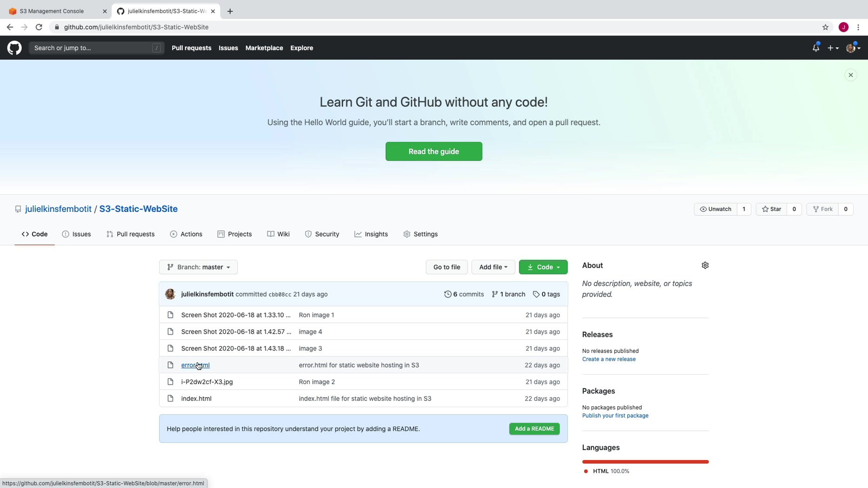This screenshot has width=868, height=488.
Task: Open the repository Settings tab
Action: (x=421, y=234)
